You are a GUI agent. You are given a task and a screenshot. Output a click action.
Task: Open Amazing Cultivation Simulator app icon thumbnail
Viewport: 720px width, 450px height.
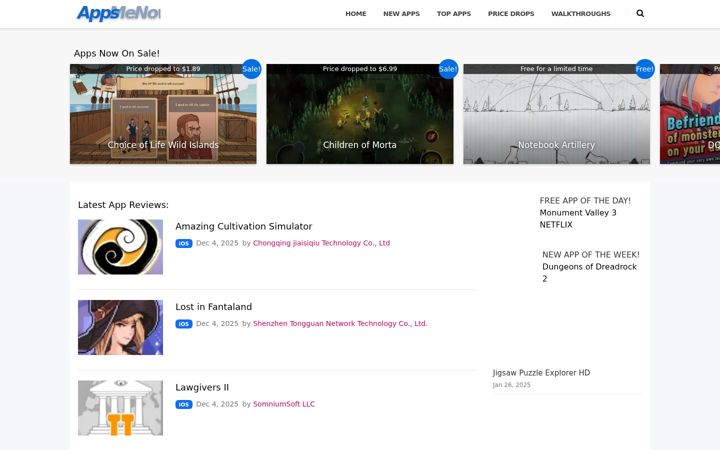point(120,247)
